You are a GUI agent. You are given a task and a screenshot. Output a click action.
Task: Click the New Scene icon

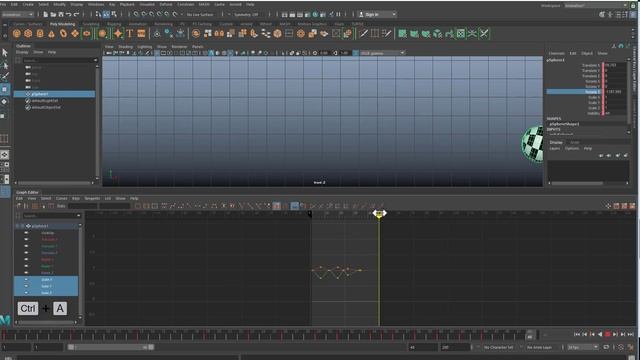[45, 14]
